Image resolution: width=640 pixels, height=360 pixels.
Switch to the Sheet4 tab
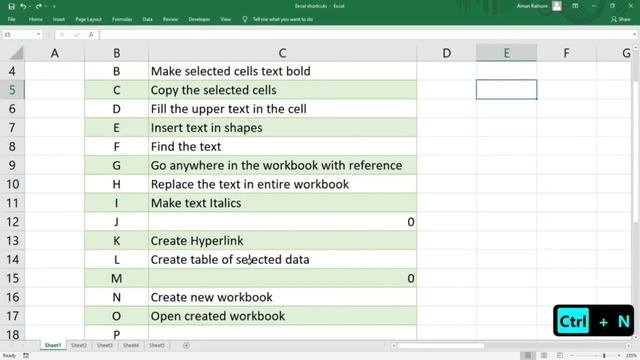(x=131, y=345)
